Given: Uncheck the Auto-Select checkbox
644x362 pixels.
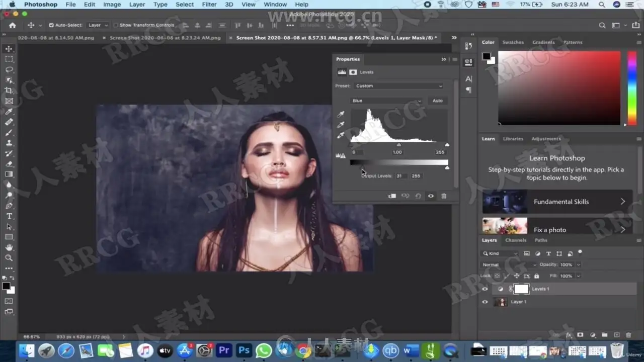Looking at the screenshot, I should pos(51,25).
